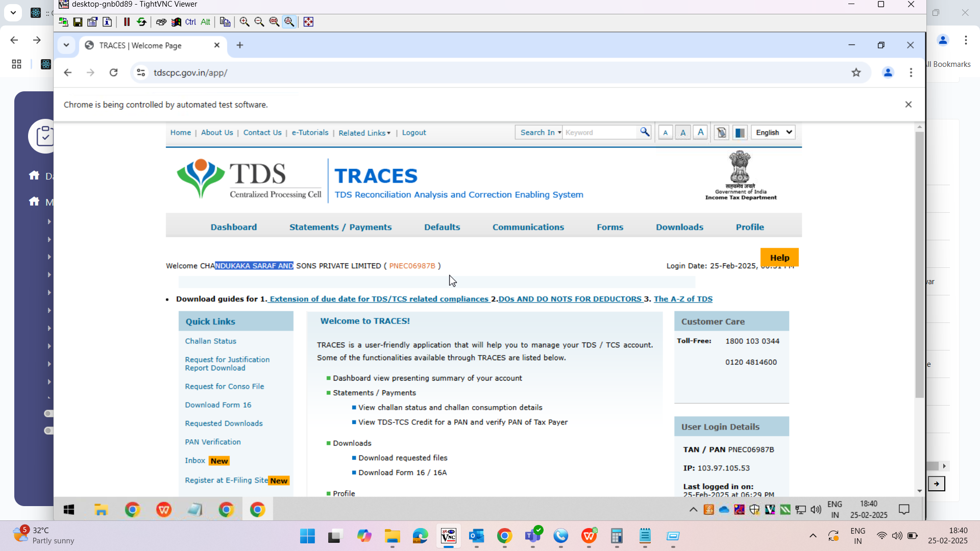Viewport: 980px width, 551px height.
Task: Bookmark the page with the star icon
Action: [x=856, y=72]
